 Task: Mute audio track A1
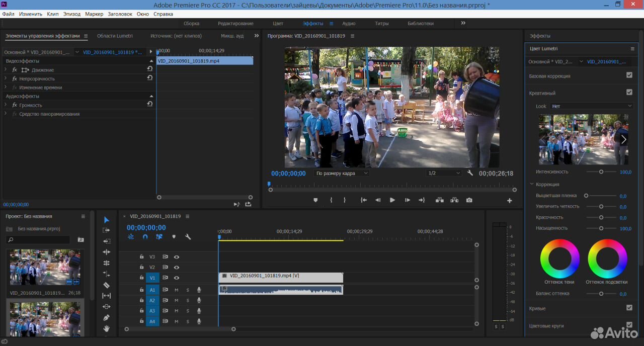[x=177, y=290]
